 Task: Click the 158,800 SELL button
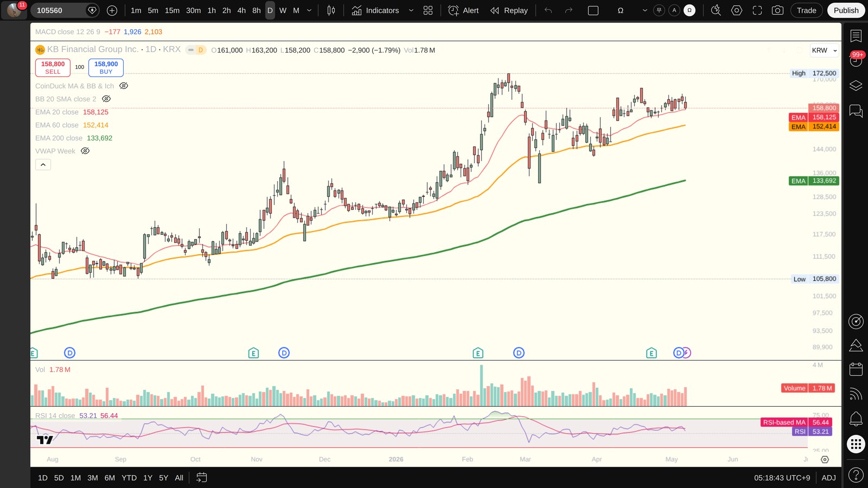pos(53,67)
